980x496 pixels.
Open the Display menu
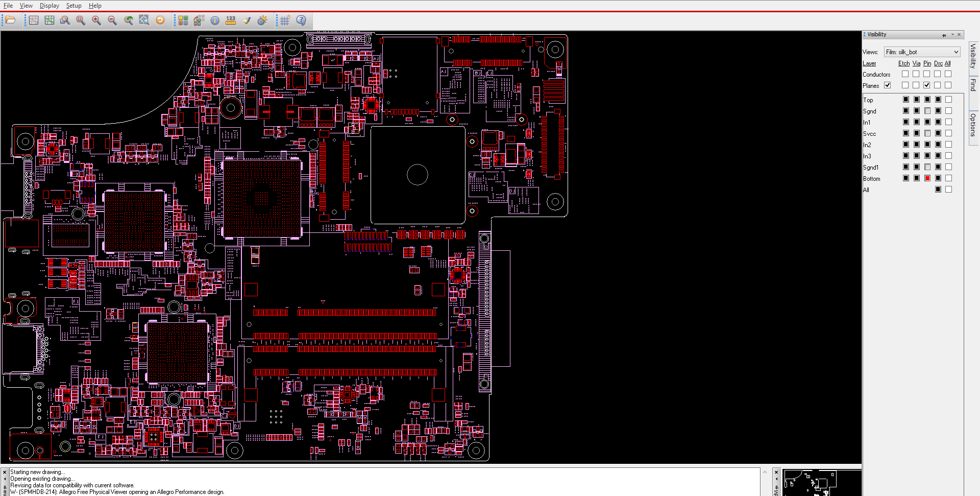50,6
